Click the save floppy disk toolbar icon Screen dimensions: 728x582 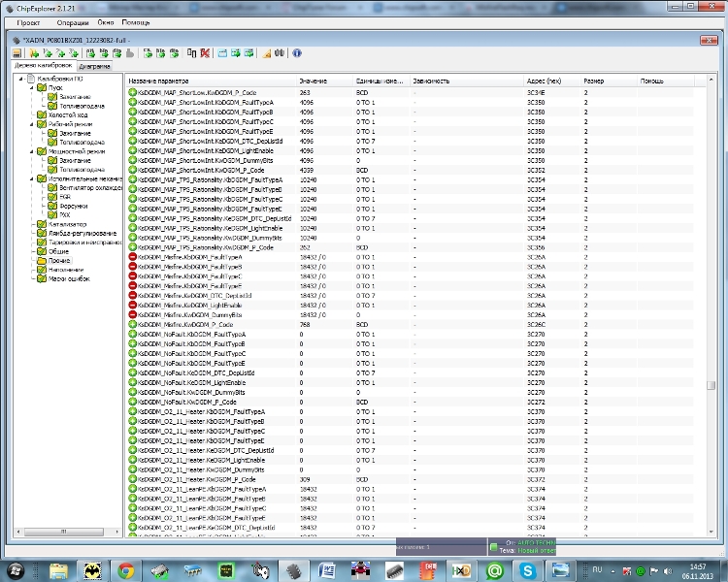(x=17, y=53)
